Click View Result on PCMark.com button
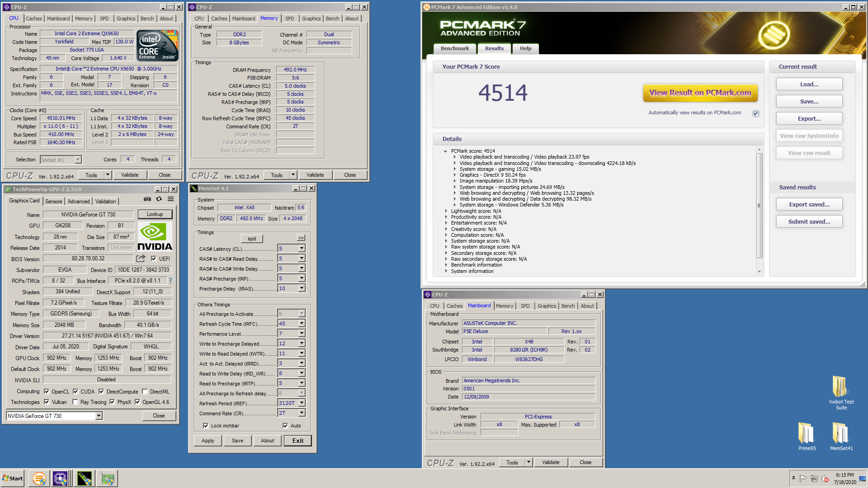Image resolution: width=868 pixels, height=488 pixels. [x=700, y=93]
